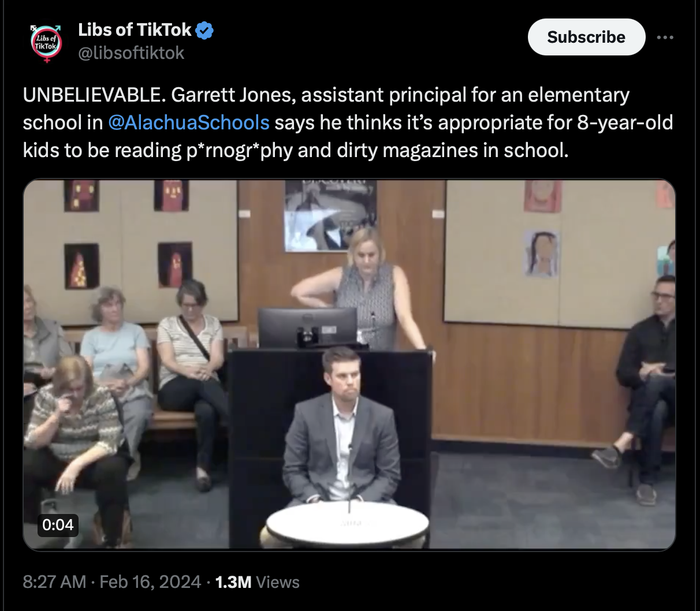Open the three-dot more options menu
Screen dimensions: 700x611
point(665,38)
